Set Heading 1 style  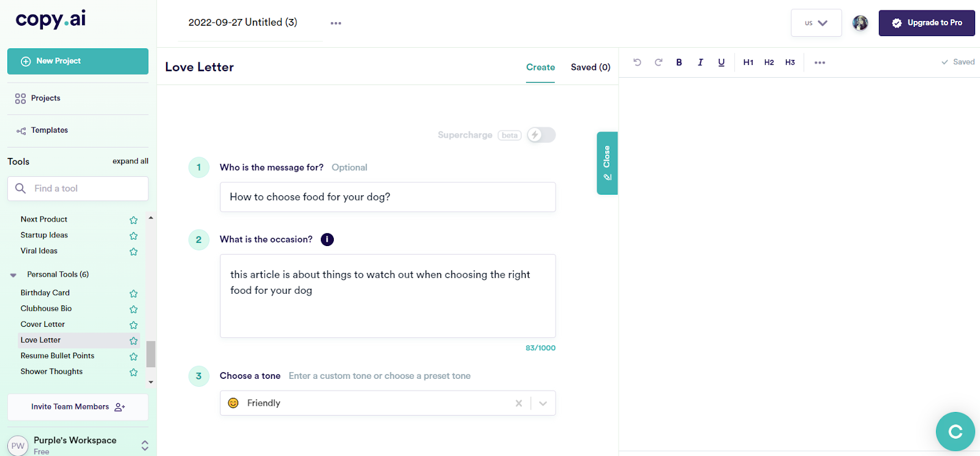[x=748, y=62]
